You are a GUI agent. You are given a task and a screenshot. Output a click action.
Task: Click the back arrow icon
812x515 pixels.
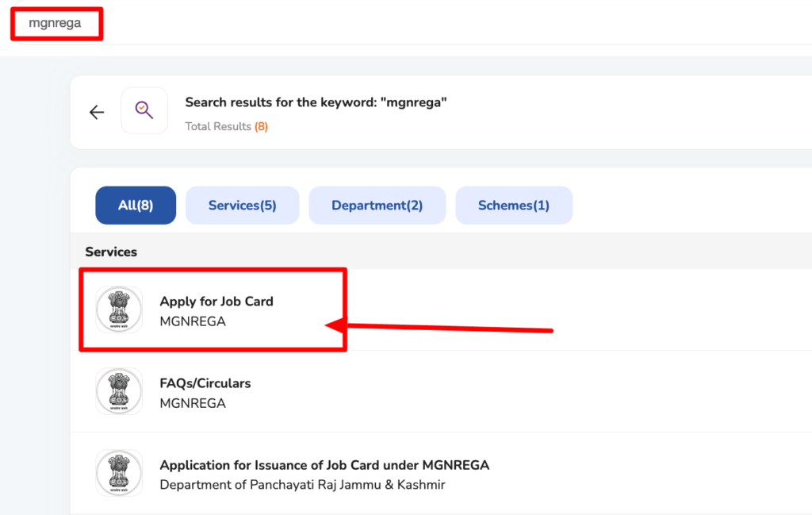[97, 112]
